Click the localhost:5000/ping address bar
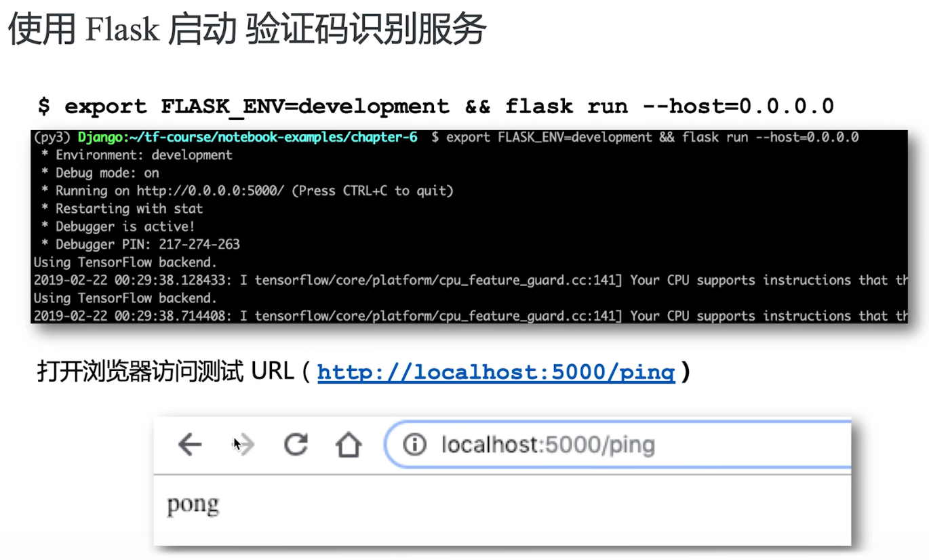Screen dimensions: 929x560 618,445
